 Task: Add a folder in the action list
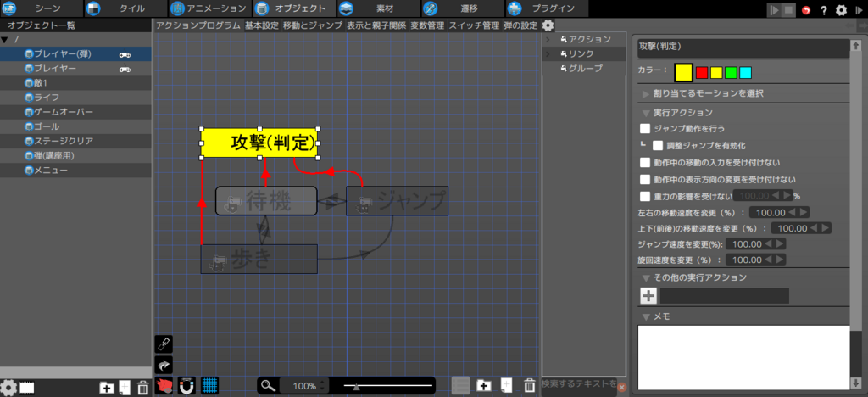(x=484, y=385)
